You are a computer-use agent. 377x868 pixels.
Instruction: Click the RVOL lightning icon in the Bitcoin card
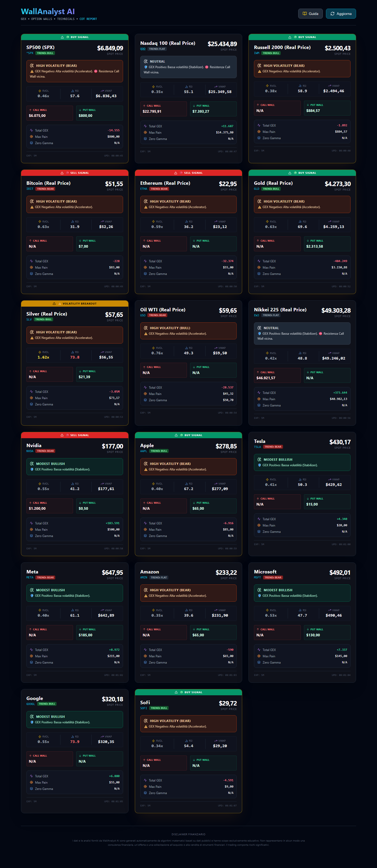pos(40,222)
